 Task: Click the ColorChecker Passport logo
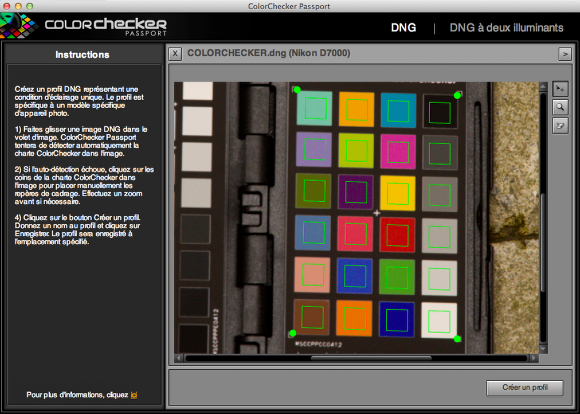point(84,25)
